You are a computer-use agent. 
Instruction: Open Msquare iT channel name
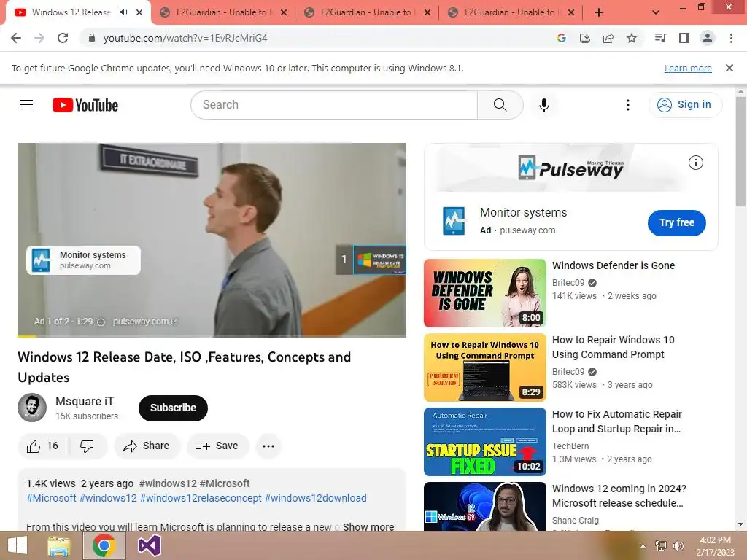point(85,402)
